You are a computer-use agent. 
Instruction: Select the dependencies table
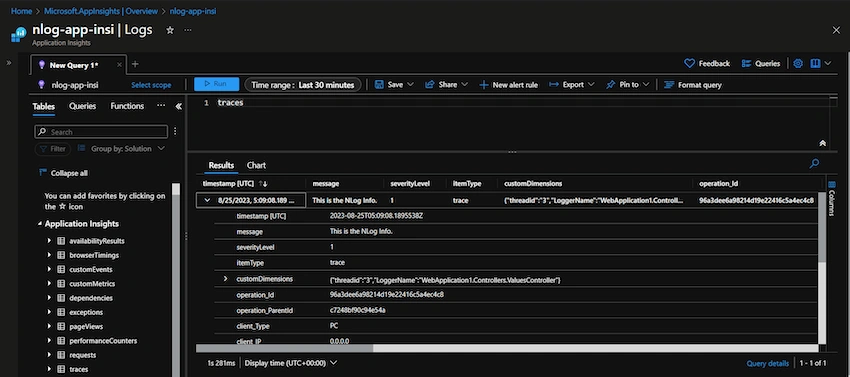point(91,298)
